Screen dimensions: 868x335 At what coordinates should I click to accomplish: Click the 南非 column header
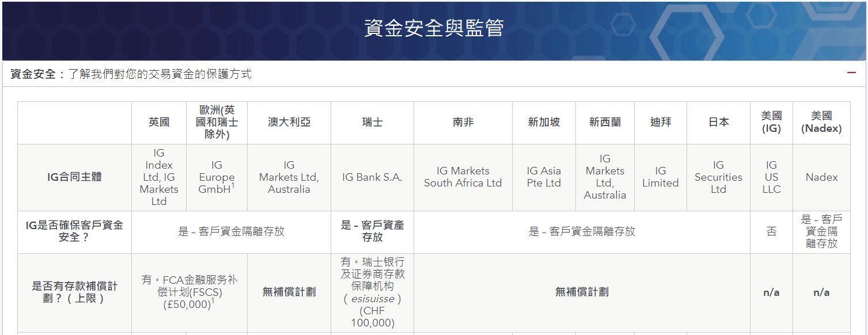(463, 122)
